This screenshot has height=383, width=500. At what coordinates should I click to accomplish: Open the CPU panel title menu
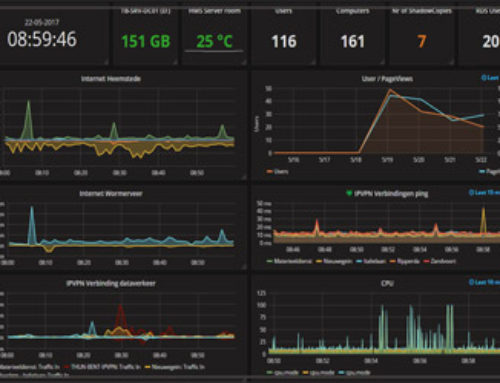[387, 283]
